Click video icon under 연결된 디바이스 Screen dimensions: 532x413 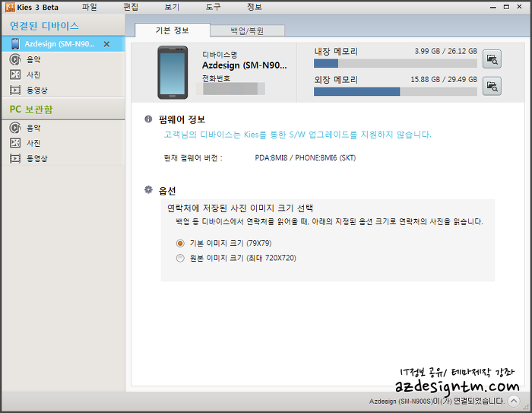tap(15, 90)
